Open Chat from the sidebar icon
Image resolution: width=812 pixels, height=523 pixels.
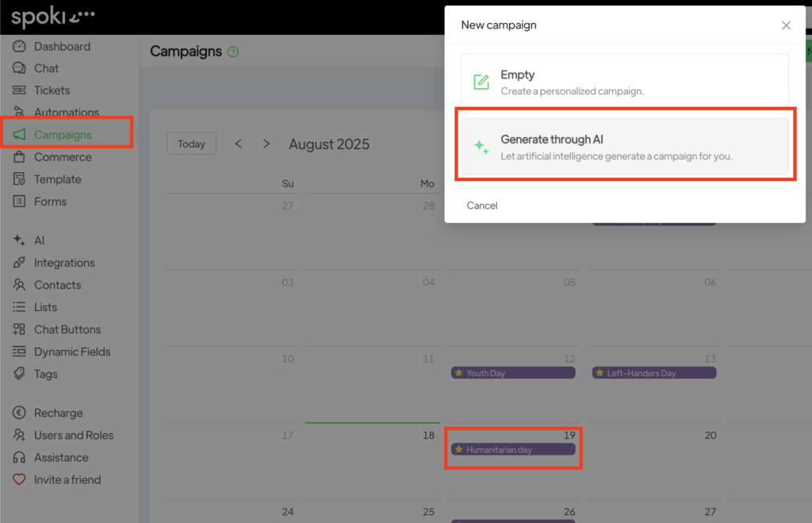pos(19,69)
